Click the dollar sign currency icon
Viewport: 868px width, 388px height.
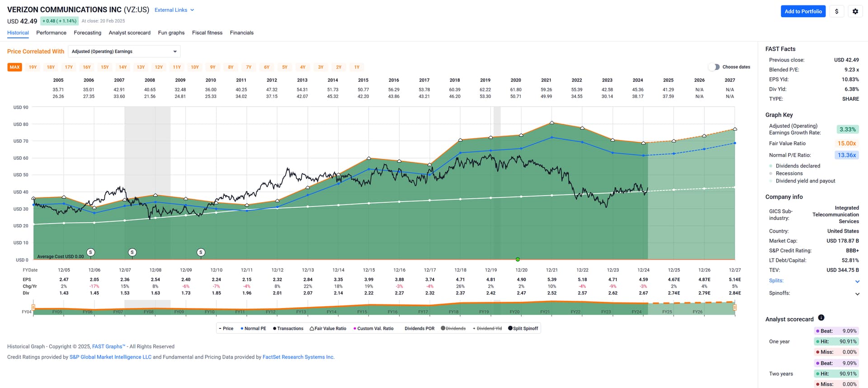(x=836, y=11)
